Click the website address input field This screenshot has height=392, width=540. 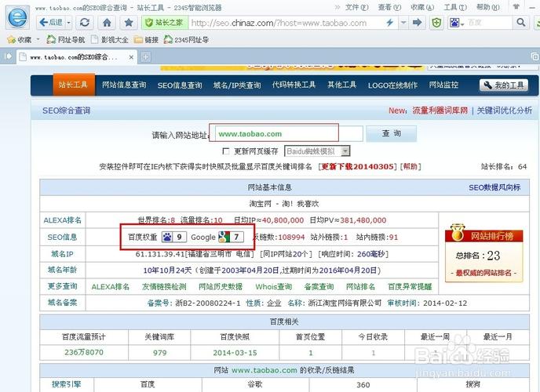289,134
